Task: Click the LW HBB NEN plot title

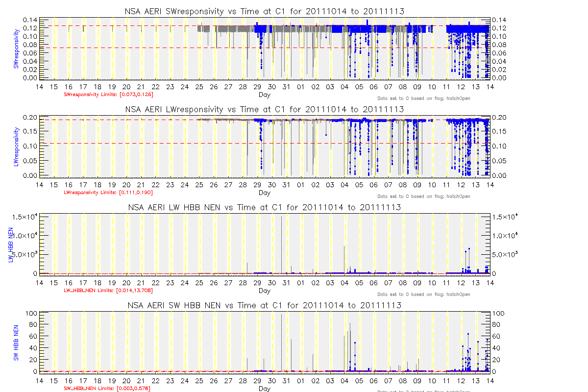Action: [x=264, y=207]
